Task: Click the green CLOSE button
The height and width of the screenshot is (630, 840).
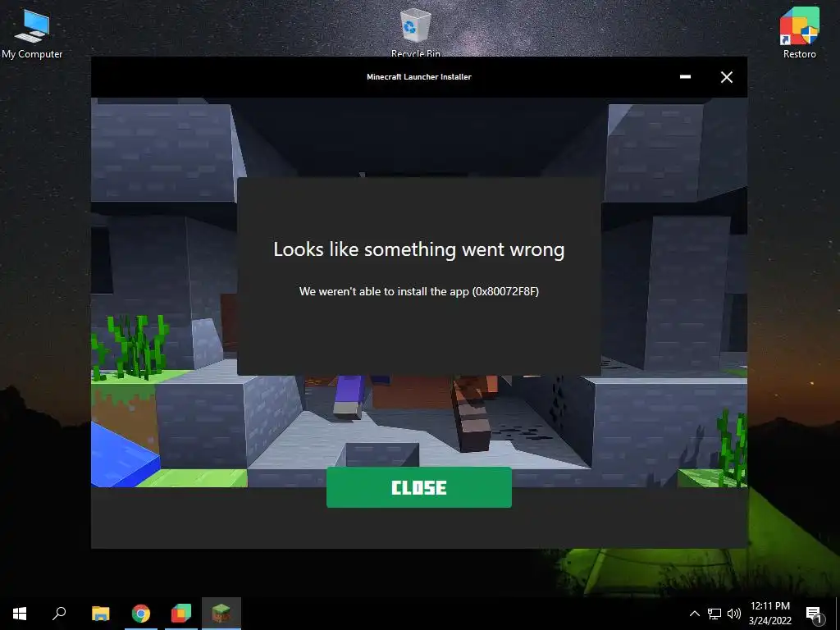Action: coord(419,487)
